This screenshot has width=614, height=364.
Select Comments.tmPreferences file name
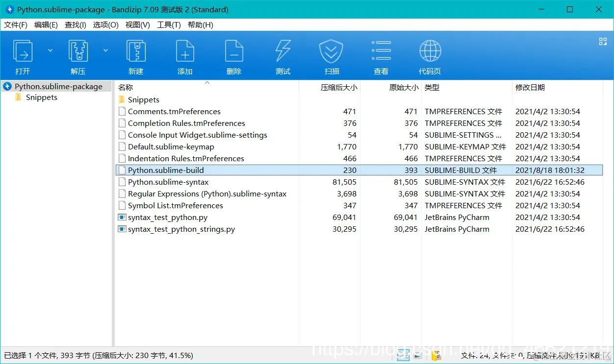point(174,111)
